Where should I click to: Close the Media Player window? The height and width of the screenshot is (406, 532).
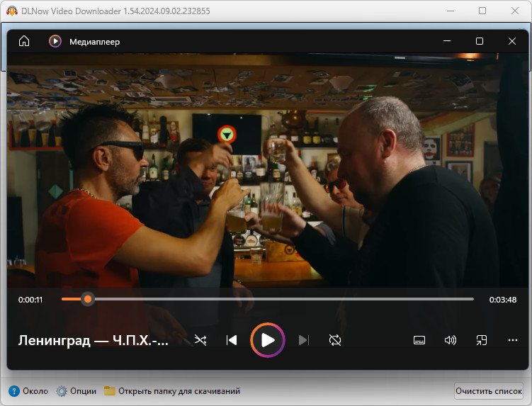point(512,41)
